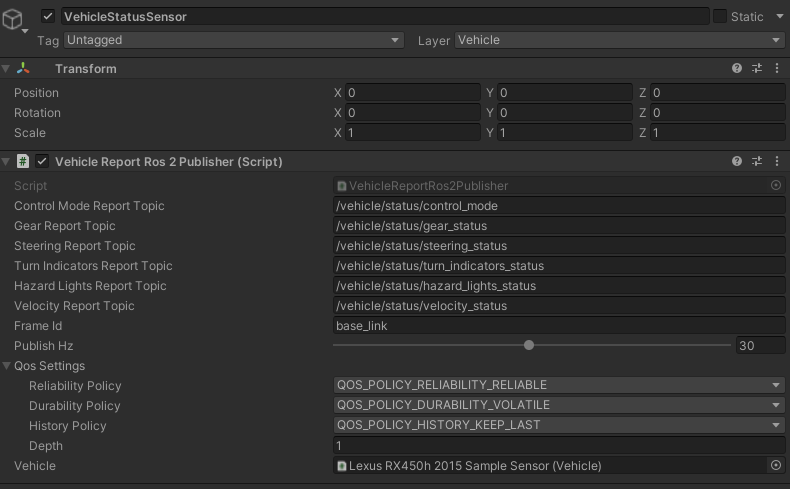
Task: Open the History Policy dropdown
Action: (x=559, y=425)
